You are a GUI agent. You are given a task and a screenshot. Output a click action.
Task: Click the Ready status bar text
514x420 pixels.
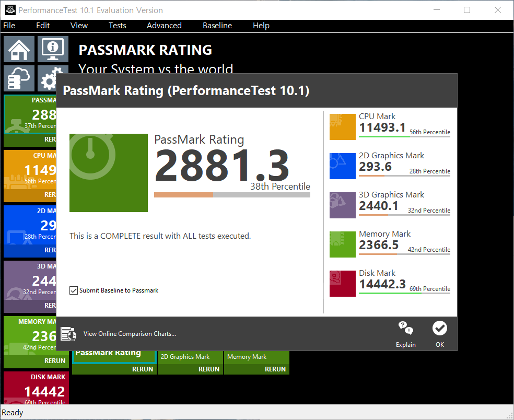(x=13, y=413)
